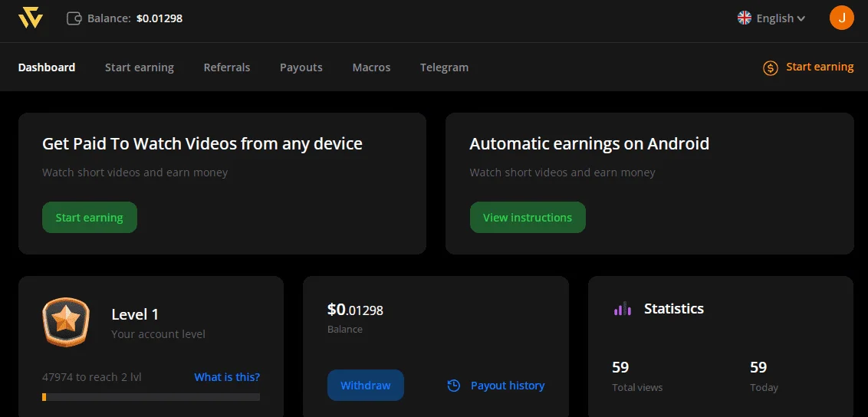Screen dimensions: 868x417
Task: Click the Your account level text
Action: 158,334
